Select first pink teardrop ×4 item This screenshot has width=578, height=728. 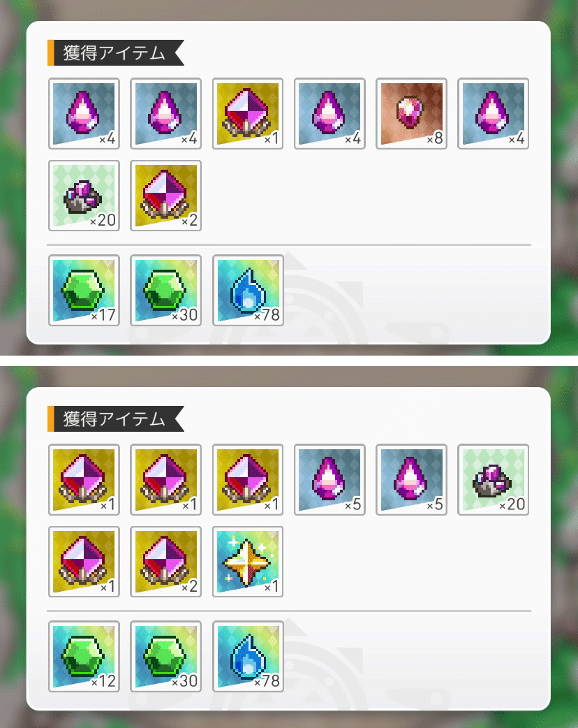point(84,114)
